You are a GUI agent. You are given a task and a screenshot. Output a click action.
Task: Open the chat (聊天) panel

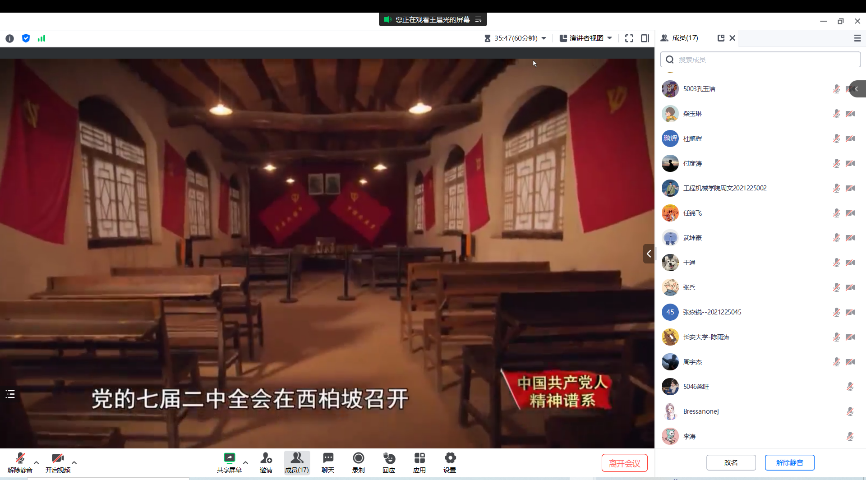pyautogui.click(x=327, y=461)
